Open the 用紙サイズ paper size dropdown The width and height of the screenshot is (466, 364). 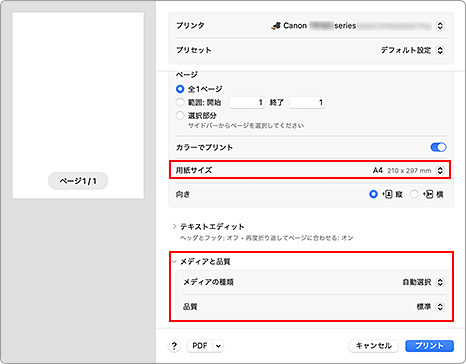pyautogui.click(x=440, y=170)
